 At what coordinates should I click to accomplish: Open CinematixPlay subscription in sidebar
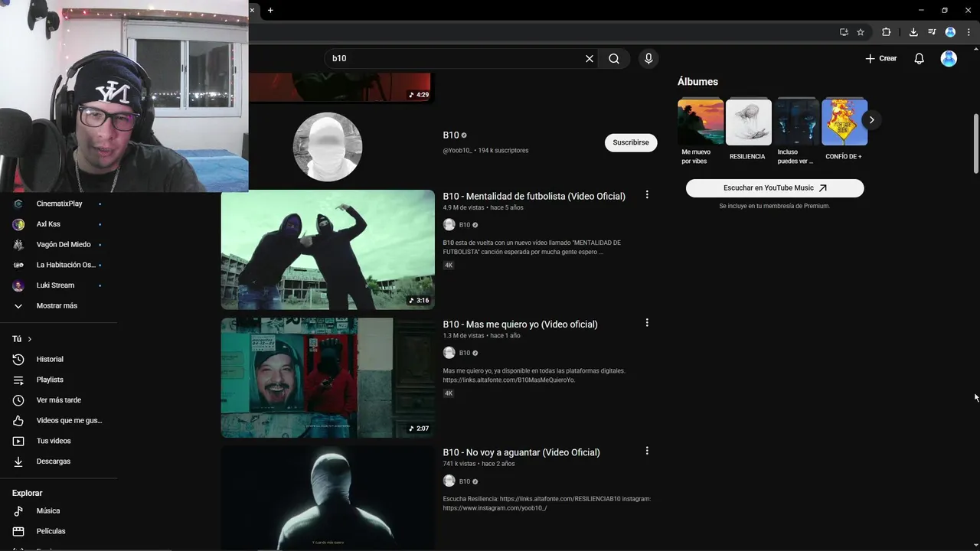(58, 204)
